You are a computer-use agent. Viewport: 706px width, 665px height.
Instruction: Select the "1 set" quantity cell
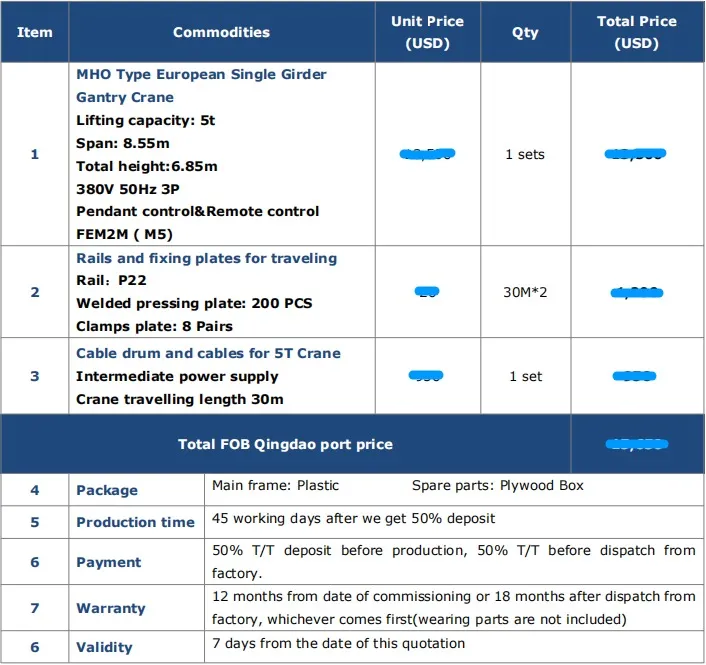525,376
